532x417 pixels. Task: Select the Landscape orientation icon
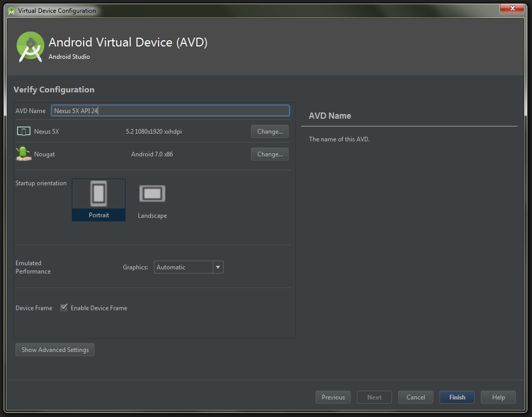[x=152, y=194]
